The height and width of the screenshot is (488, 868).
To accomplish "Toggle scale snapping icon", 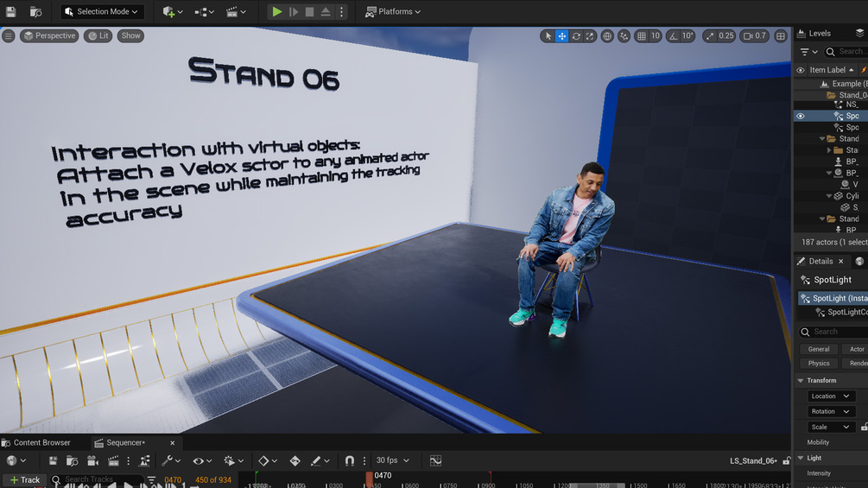I will click(x=710, y=36).
